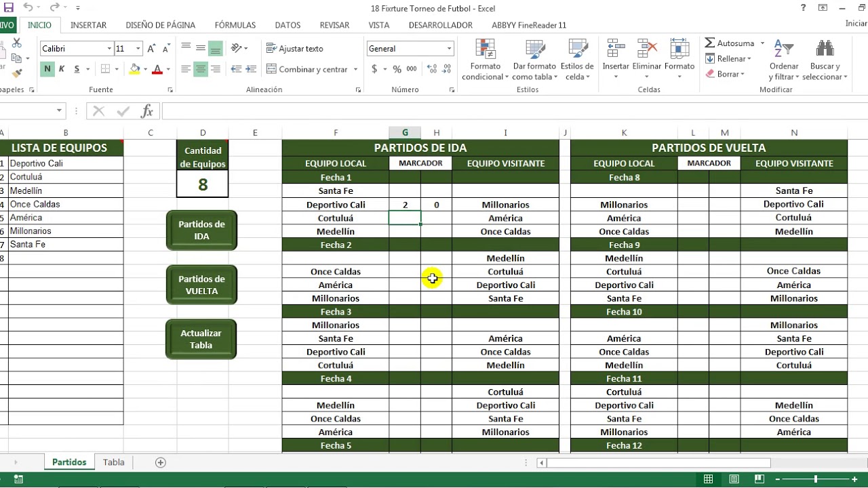This screenshot has width=868, height=488.
Task: Open the FÓRMULAS ribbon tab
Action: click(x=235, y=25)
